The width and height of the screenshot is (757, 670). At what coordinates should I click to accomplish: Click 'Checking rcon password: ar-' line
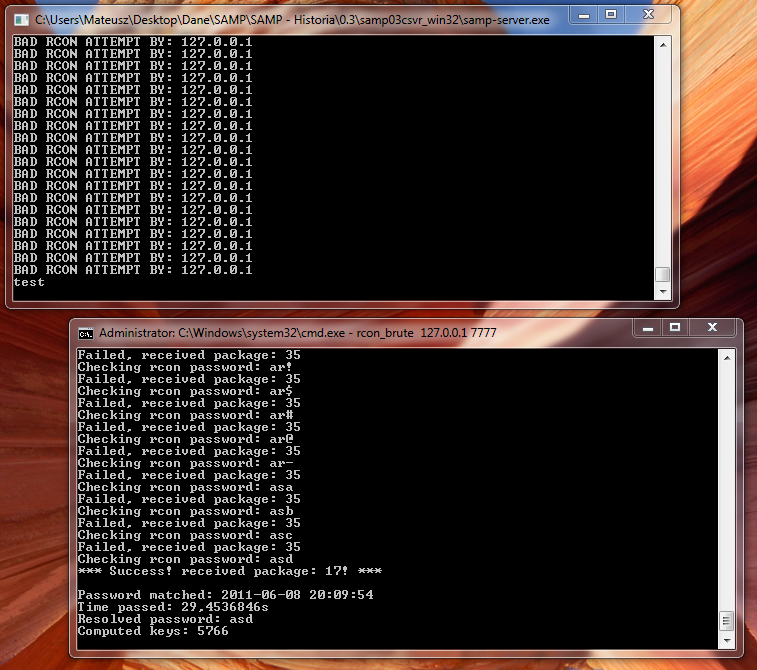pos(185,463)
